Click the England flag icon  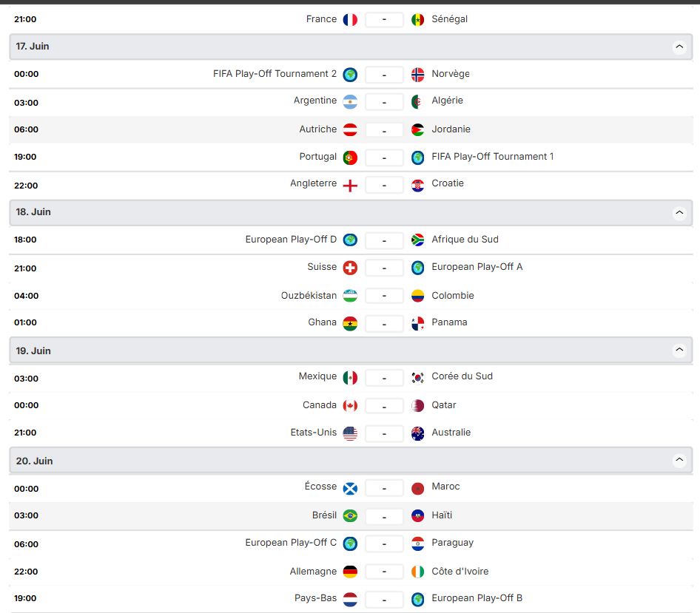pos(350,185)
